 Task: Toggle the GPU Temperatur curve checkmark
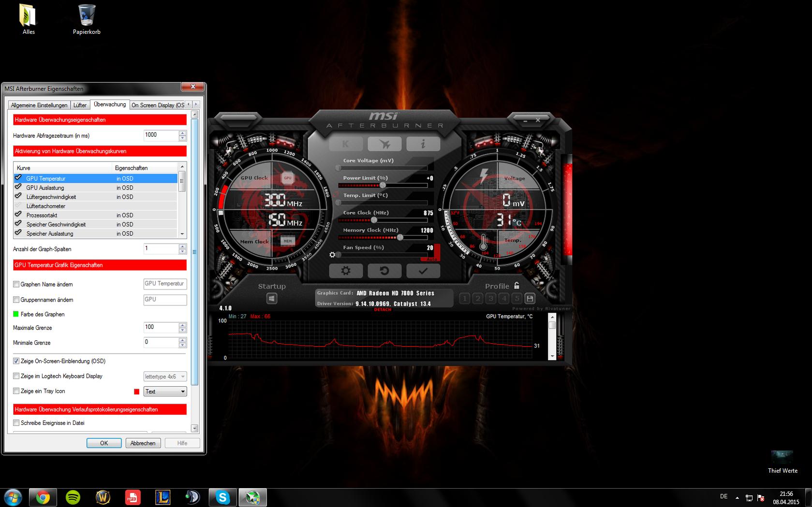(18, 178)
